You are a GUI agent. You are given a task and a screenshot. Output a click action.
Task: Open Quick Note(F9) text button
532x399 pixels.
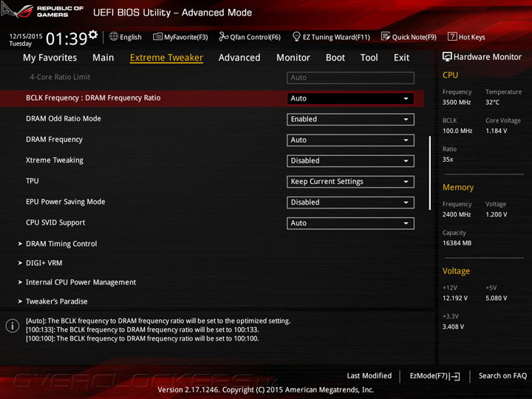415,37
